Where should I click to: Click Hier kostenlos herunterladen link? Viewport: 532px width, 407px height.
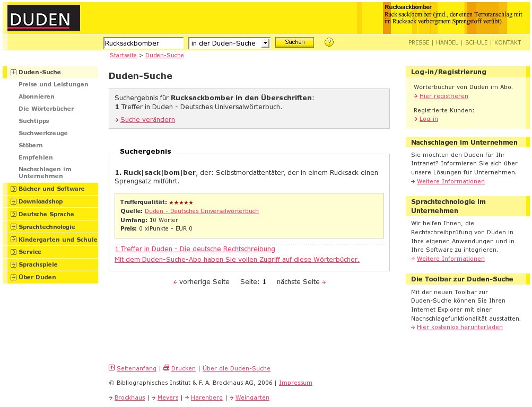(x=460, y=328)
